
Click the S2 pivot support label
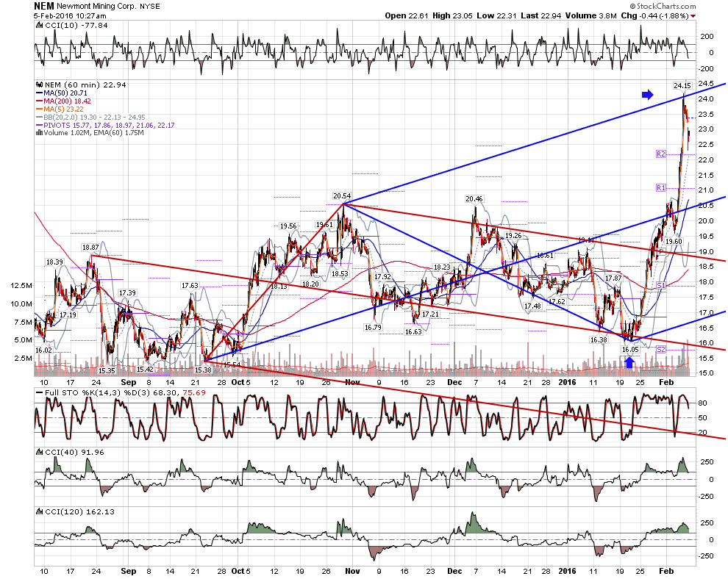point(661,349)
